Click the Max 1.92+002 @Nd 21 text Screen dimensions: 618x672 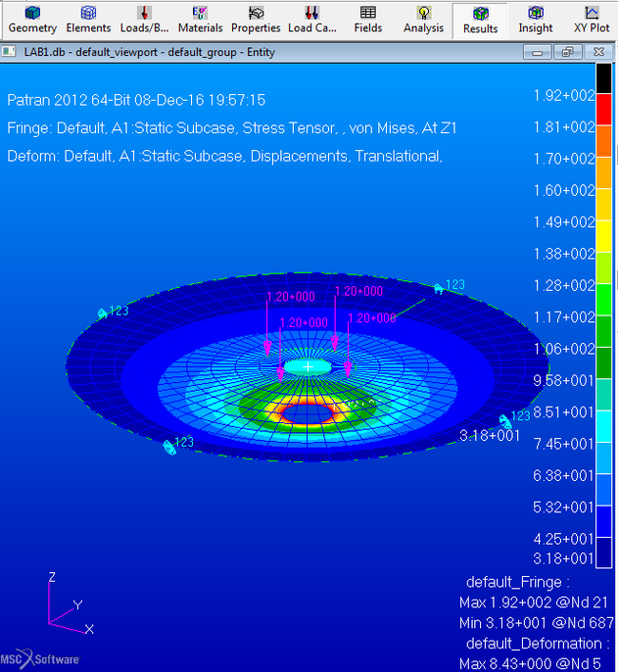[x=534, y=602]
